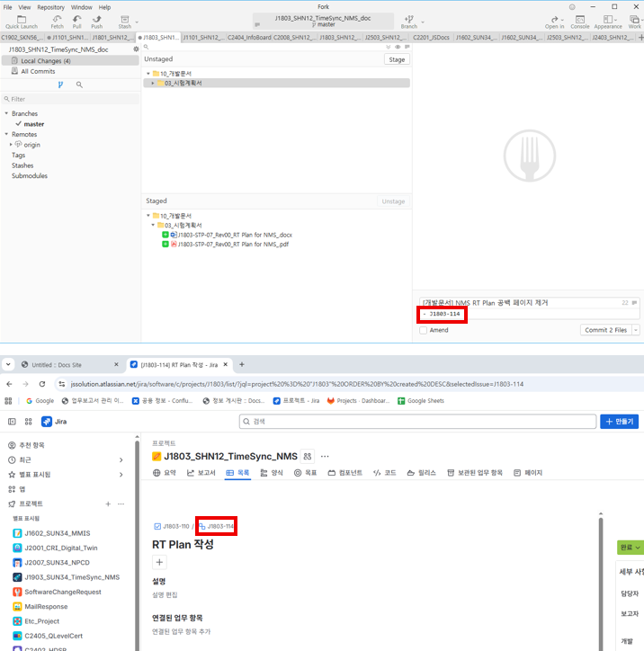Click the Fetch icon in Fork toolbar

57,19
